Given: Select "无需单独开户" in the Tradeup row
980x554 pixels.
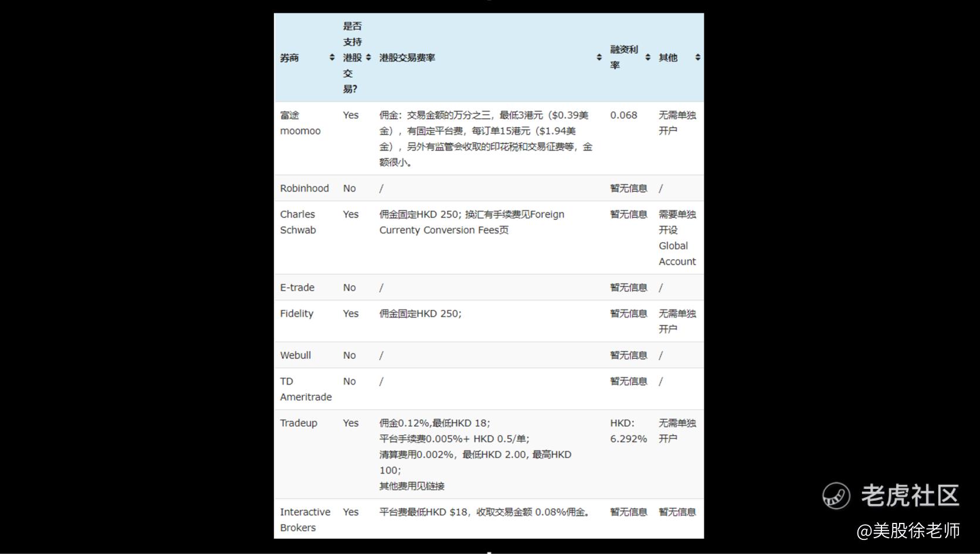Looking at the screenshot, I should coord(677,431).
